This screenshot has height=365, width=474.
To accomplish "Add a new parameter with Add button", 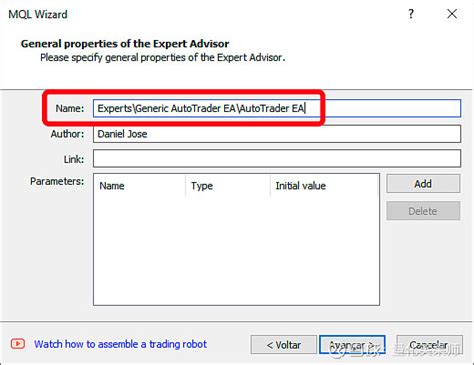I will coord(423,184).
